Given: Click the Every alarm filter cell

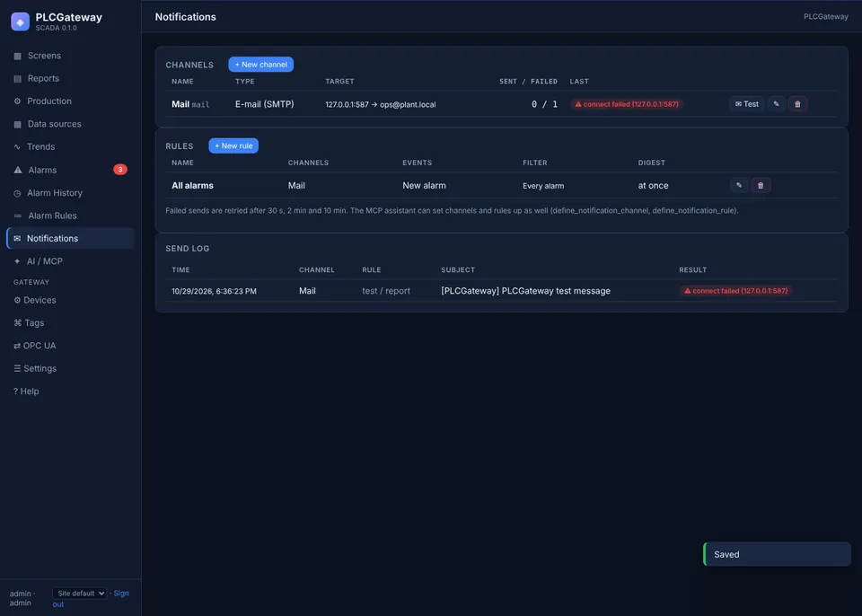Looking at the screenshot, I should point(543,186).
